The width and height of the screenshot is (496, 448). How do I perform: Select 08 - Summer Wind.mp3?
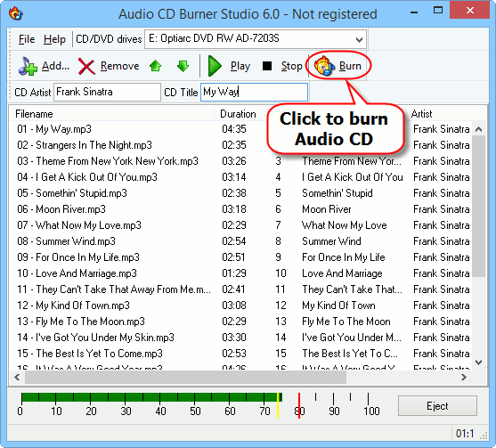pyautogui.click(x=66, y=241)
